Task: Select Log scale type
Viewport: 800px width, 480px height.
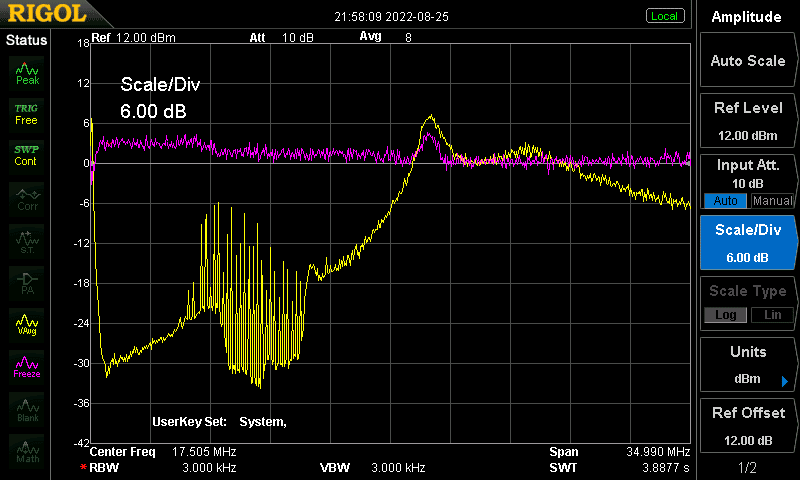Action: click(x=725, y=315)
